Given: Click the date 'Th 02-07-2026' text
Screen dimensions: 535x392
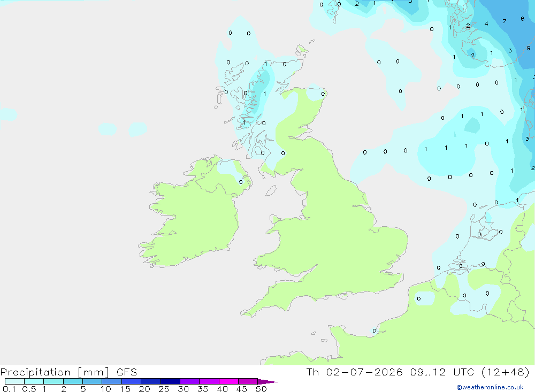Looking at the screenshot, I should coord(354,372).
